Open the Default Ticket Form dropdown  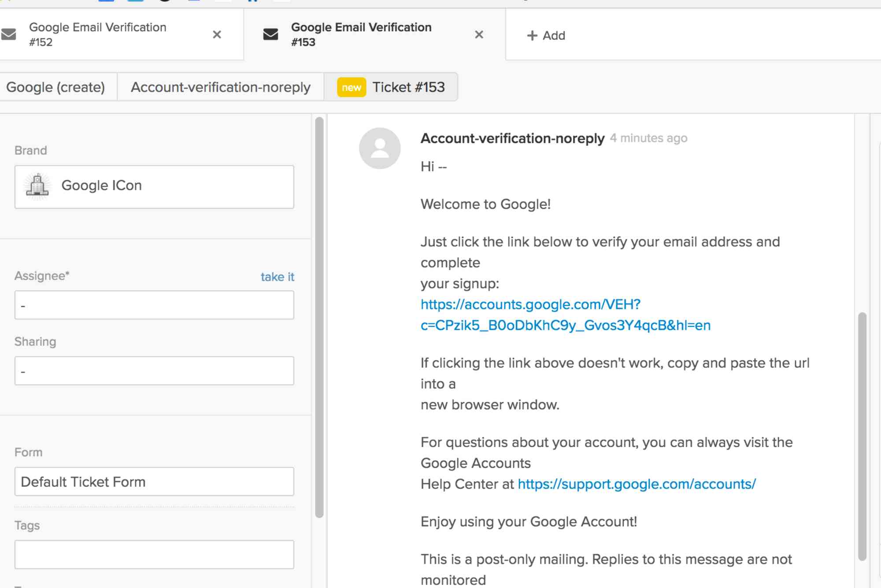154,481
